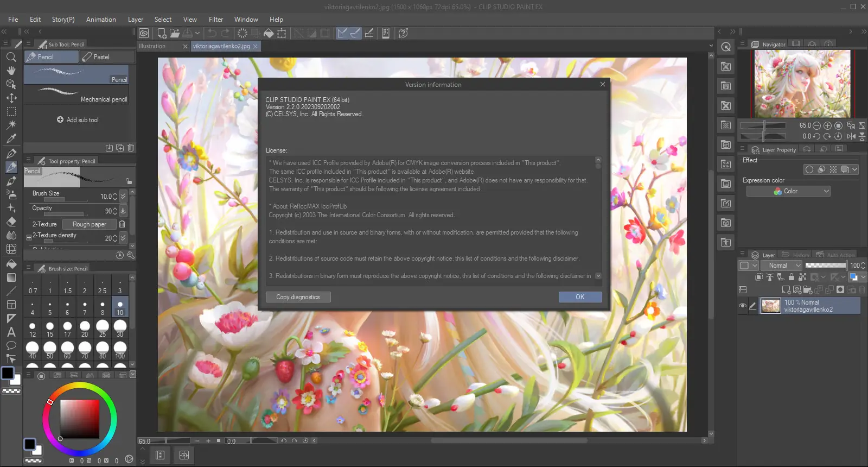Select the Fill bucket tool
This screenshot has height=467, width=868.
pyautogui.click(x=11, y=264)
